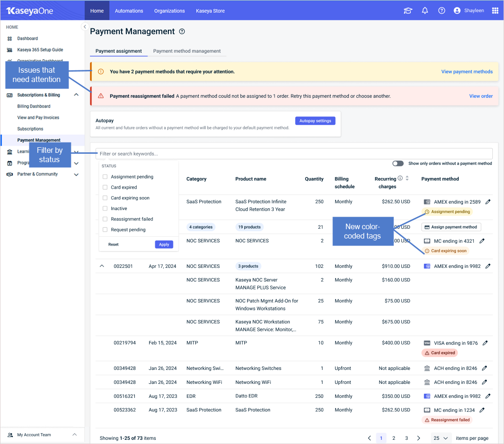Click the Recurring charges info icon
Screen dimensions: 504x444
400,178
